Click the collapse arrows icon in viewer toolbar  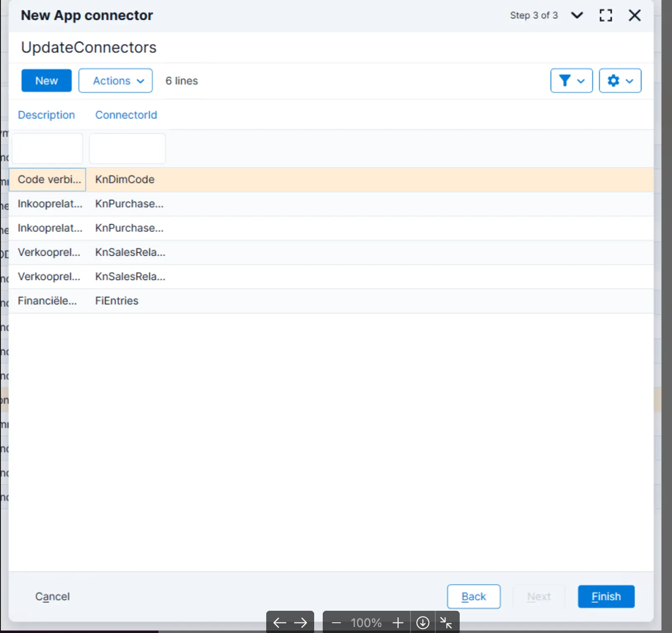coord(446,623)
